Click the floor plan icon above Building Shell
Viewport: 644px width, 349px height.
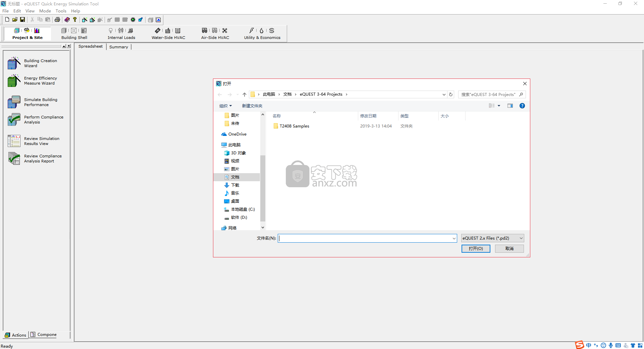(x=84, y=31)
